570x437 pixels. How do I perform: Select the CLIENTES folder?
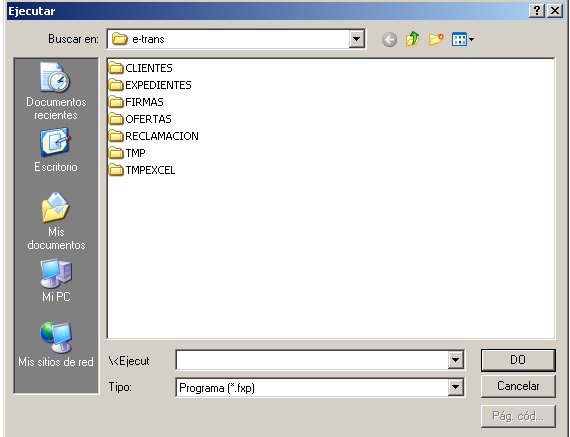tap(141, 68)
